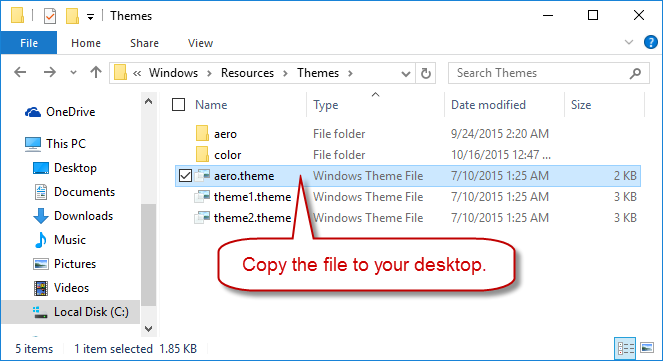Go up one folder level
The width and height of the screenshot is (663, 361).
pyautogui.click(x=96, y=73)
